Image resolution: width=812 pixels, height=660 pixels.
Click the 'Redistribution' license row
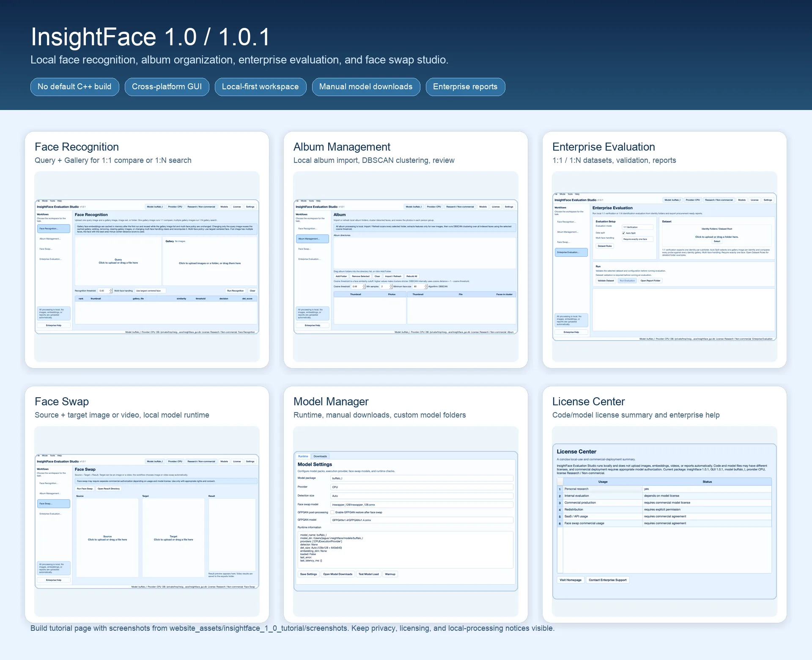point(664,510)
